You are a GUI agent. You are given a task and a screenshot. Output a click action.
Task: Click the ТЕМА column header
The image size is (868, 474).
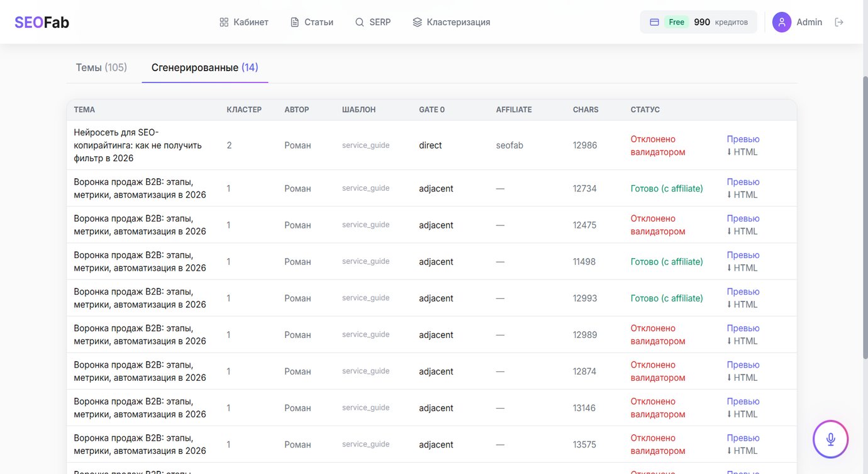[84, 110]
